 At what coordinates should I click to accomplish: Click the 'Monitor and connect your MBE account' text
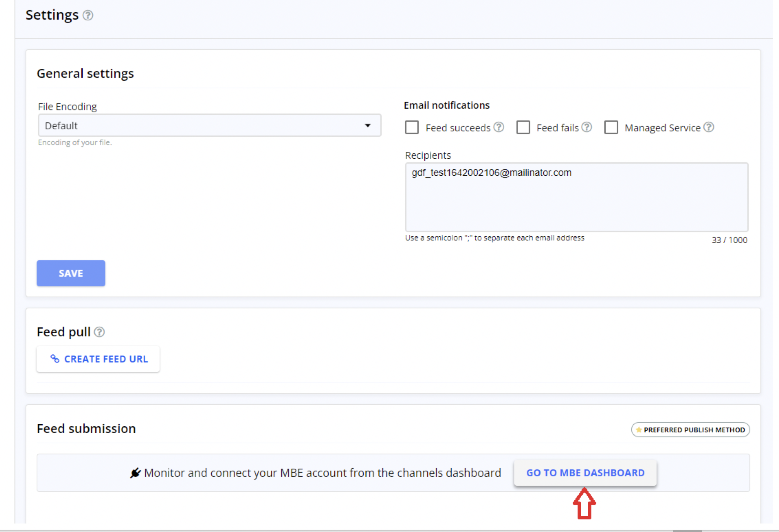[x=323, y=473]
